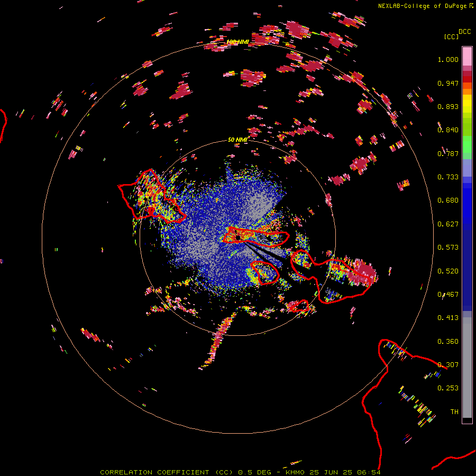Click the 0.520 scale value

pos(448,271)
